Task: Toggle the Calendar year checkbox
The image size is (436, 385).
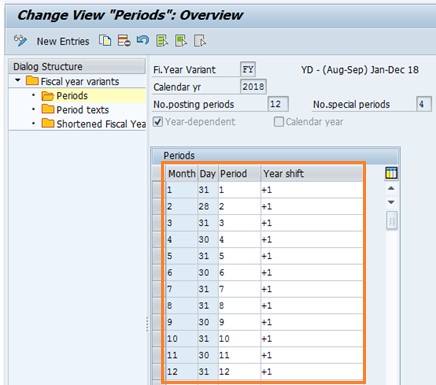Action: click(279, 122)
